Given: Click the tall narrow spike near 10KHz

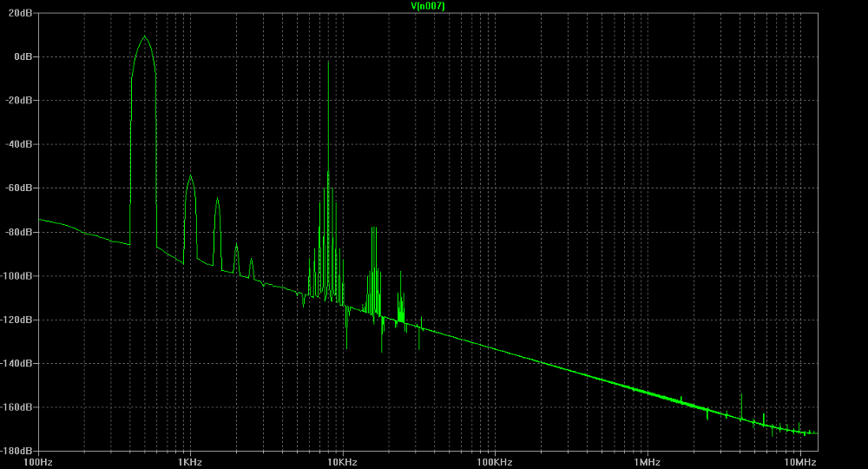Looking at the screenshot, I should (328, 63).
